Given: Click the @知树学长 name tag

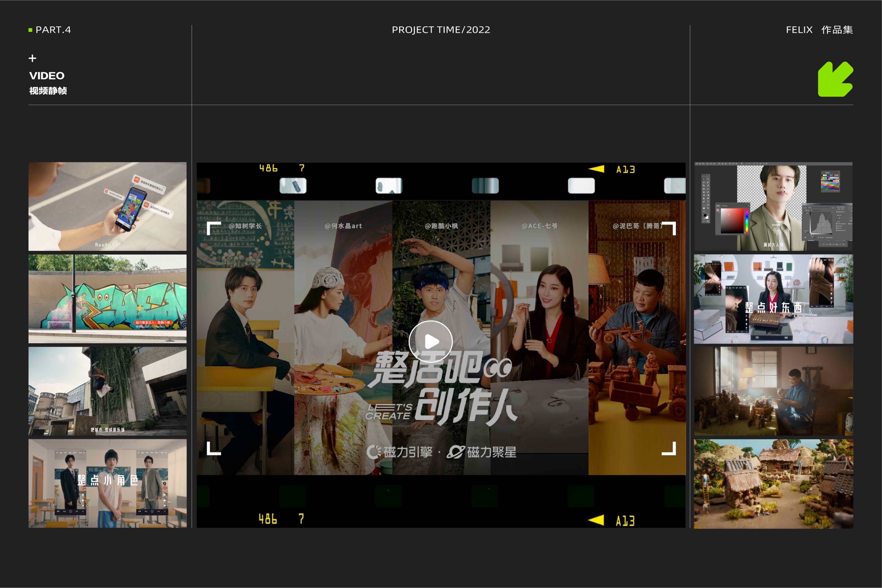Looking at the screenshot, I should [245, 226].
